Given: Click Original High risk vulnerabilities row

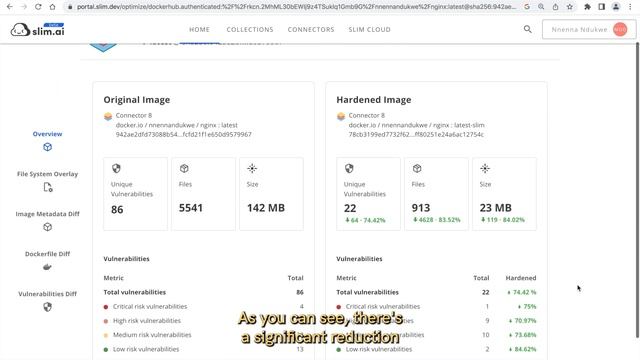Looking at the screenshot, I should tap(203, 321).
